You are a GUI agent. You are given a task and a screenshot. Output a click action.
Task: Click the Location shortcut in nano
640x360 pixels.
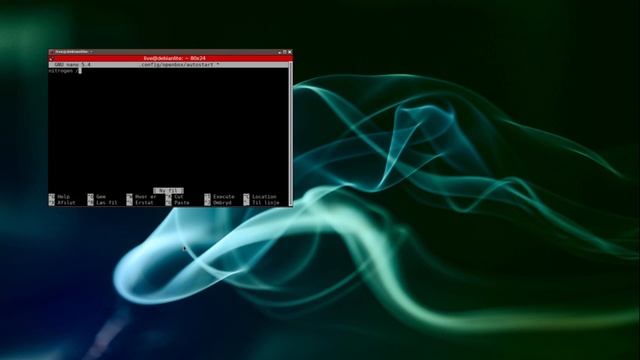260,197
